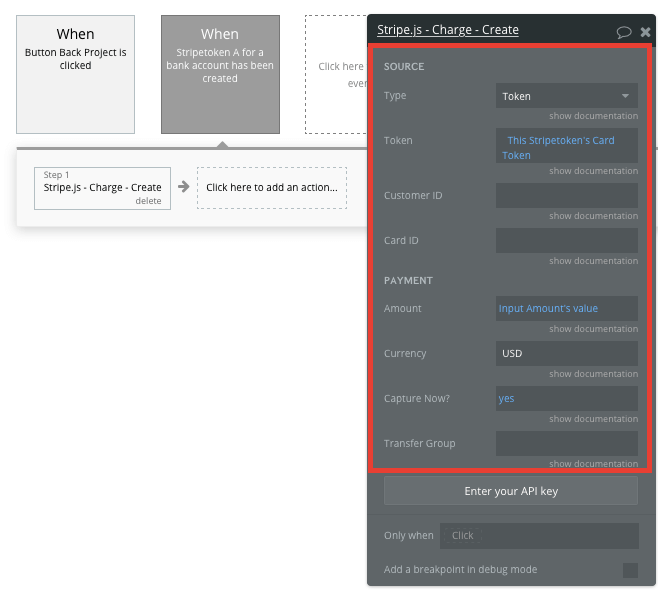Screen dimensions: 658x591
Task: Show documentation under the Currency field
Action: pos(593,374)
